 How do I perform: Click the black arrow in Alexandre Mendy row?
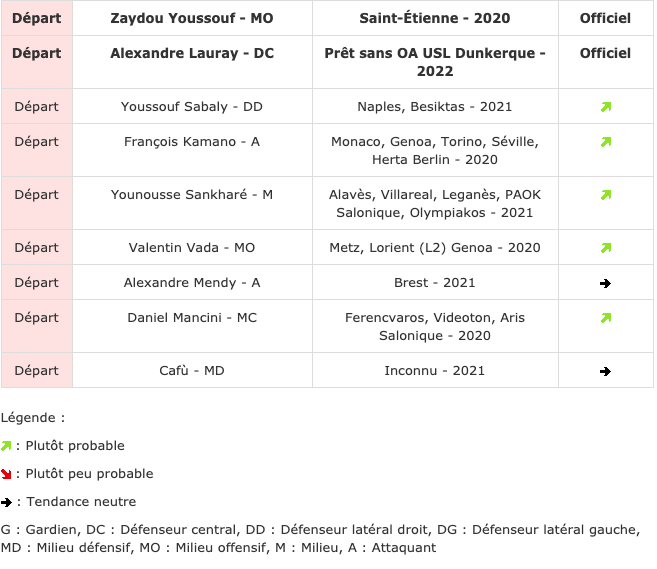coord(605,284)
